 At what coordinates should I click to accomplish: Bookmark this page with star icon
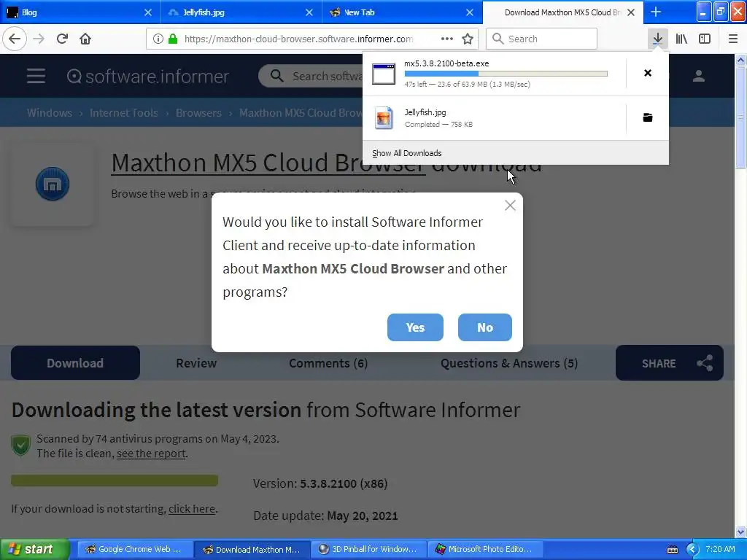(468, 39)
